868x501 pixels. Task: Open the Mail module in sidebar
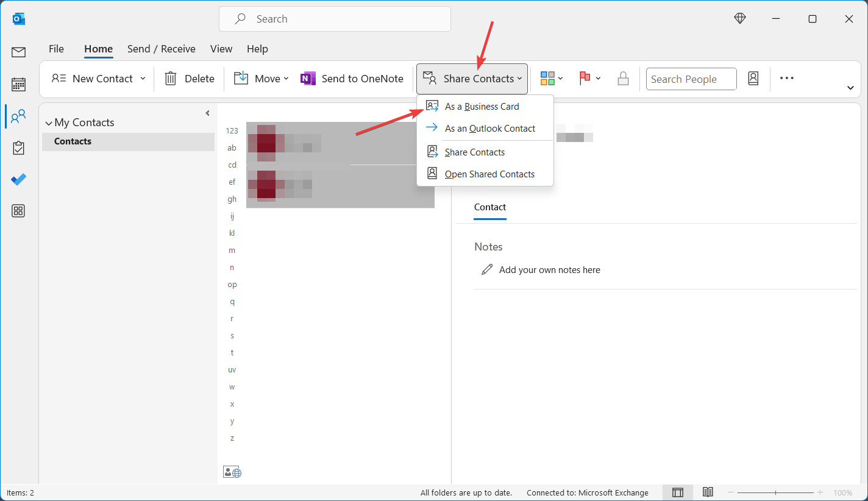(x=19, y=52)
